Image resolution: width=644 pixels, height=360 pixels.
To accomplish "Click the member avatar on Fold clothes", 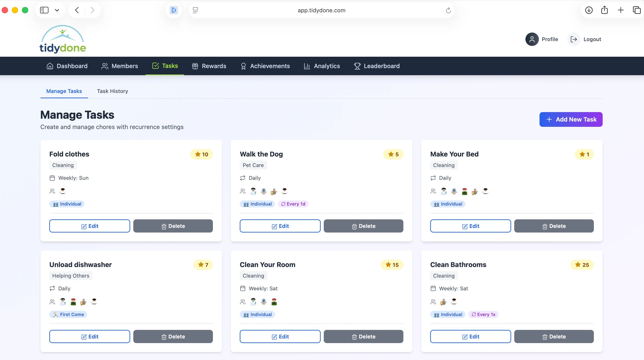I will [x=62, y=191].
